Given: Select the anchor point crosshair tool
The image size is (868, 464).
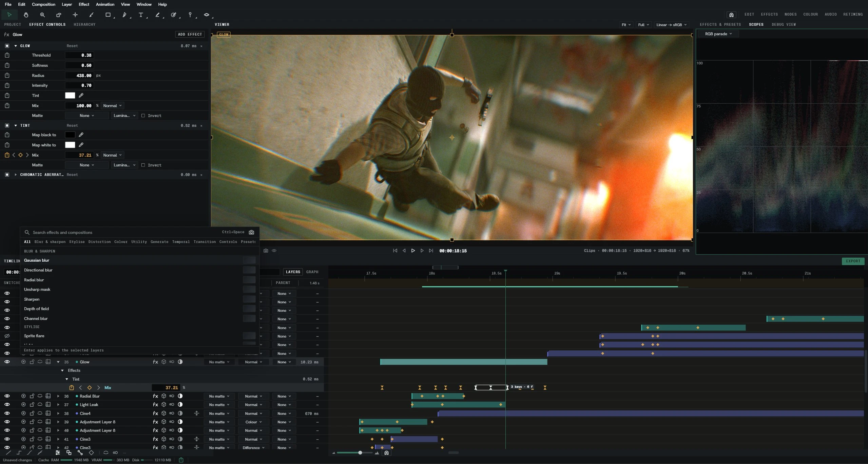Looking at the screenshot, I should [75, 15].
